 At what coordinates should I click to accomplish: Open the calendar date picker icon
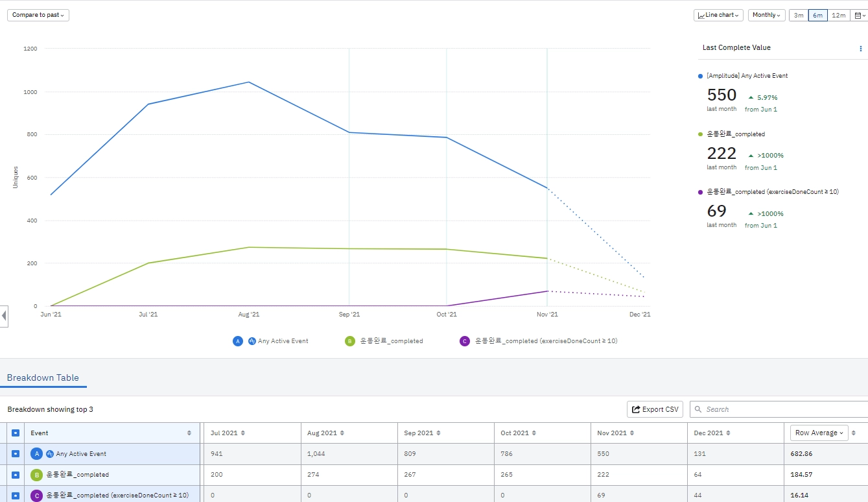coord(859,15)
